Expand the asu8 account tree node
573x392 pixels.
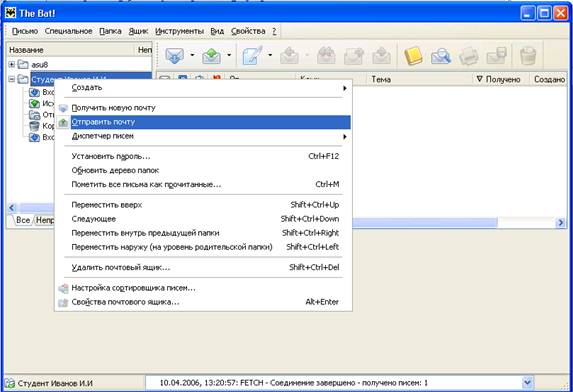point(12,65)
